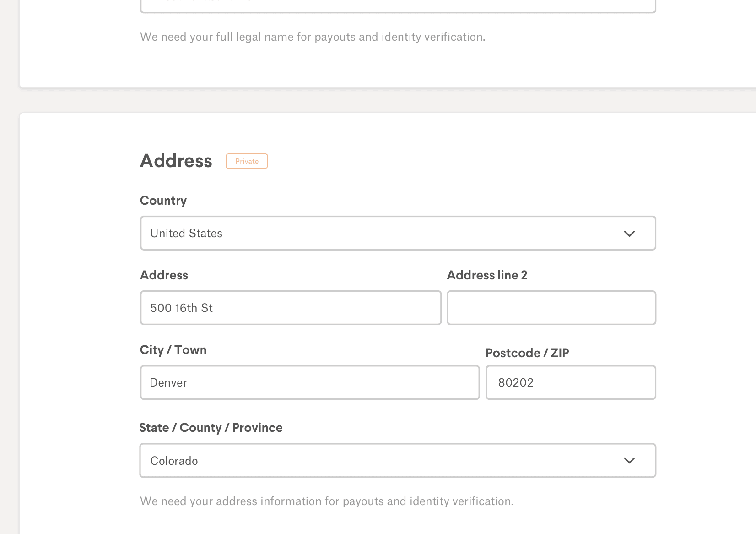Click the State / County / Province label

pyautogui.click(x=211, y=427)
